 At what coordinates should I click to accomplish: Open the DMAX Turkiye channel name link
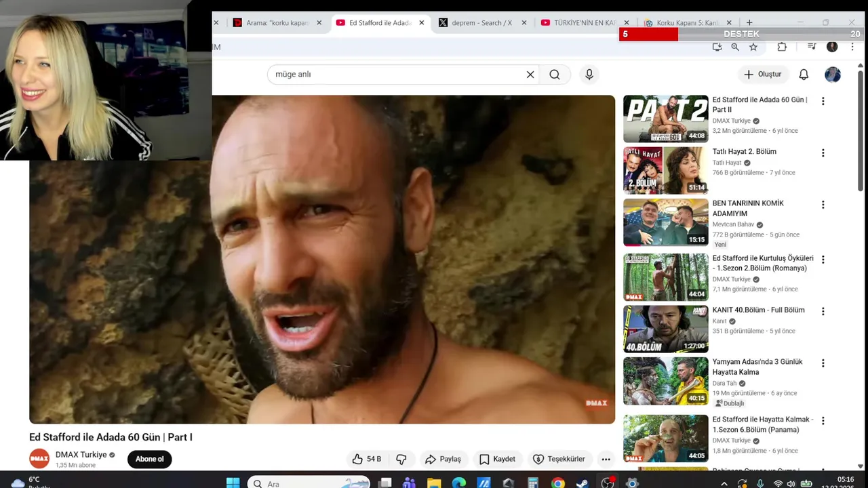81,455
